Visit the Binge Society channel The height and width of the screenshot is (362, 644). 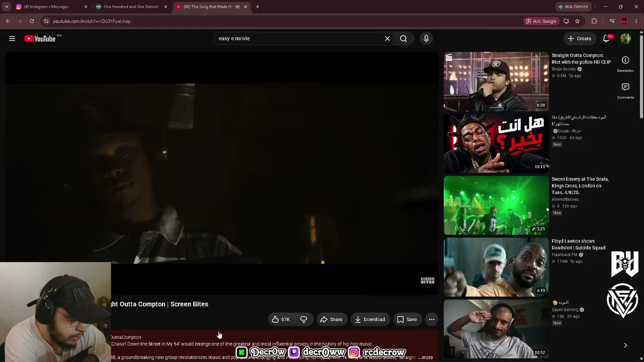(x=563, y=69)
